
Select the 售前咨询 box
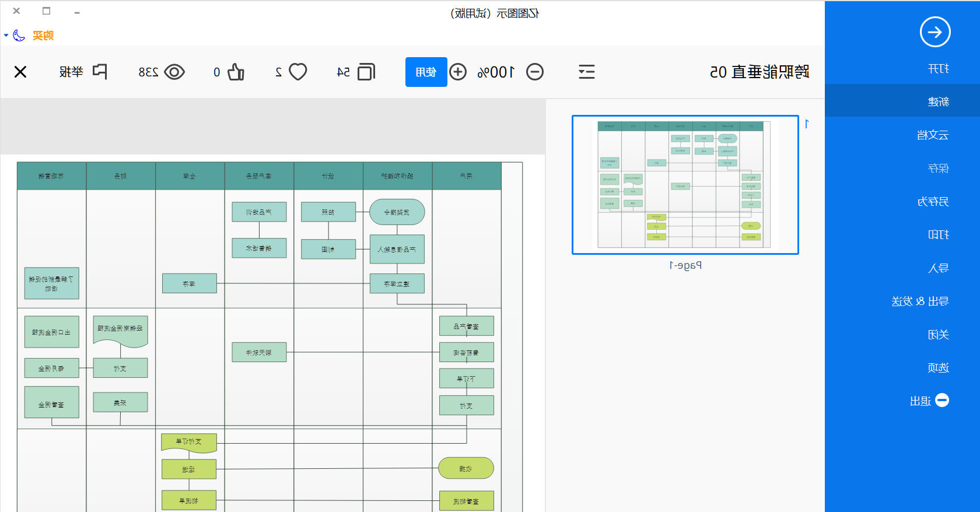(467, 352)
